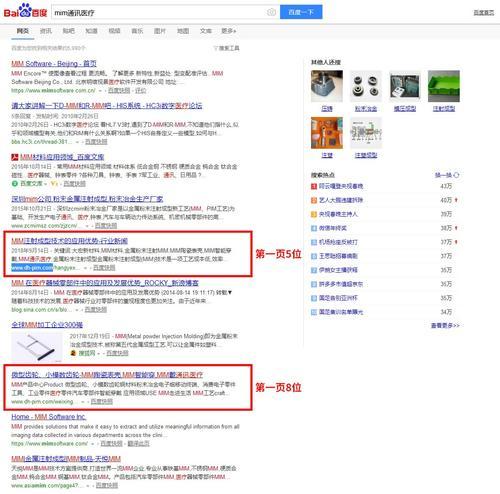This screenshot has width=500, height=494.
Task: Open the 文库 tab
Action: pyautogui.click(x=206, y=31)
